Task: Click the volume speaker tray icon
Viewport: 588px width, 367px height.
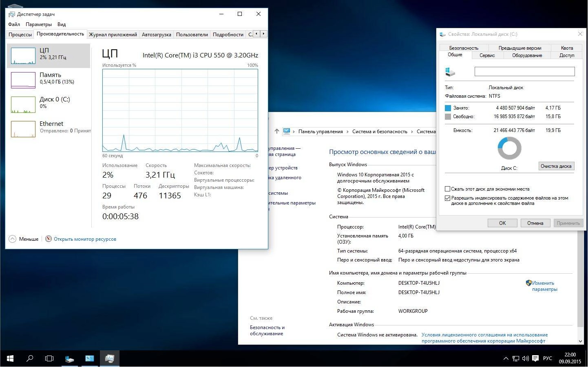Action: pos(525,358)
